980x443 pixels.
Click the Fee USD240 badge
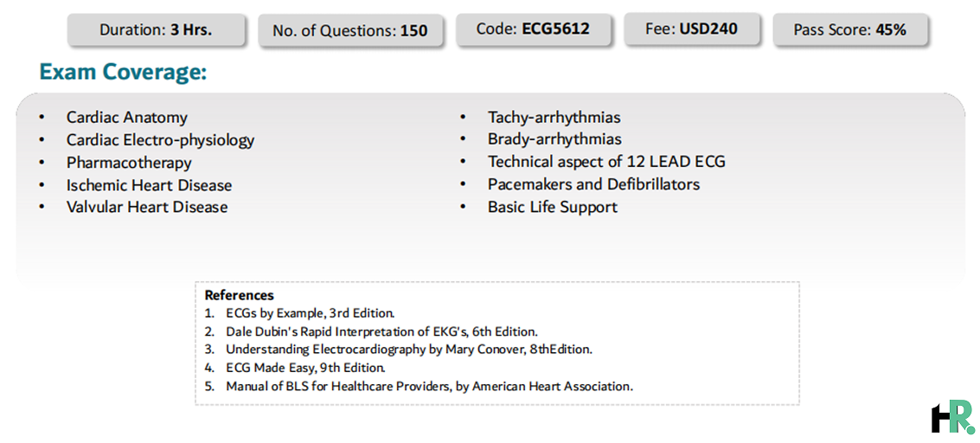click(x=692, y=29)
